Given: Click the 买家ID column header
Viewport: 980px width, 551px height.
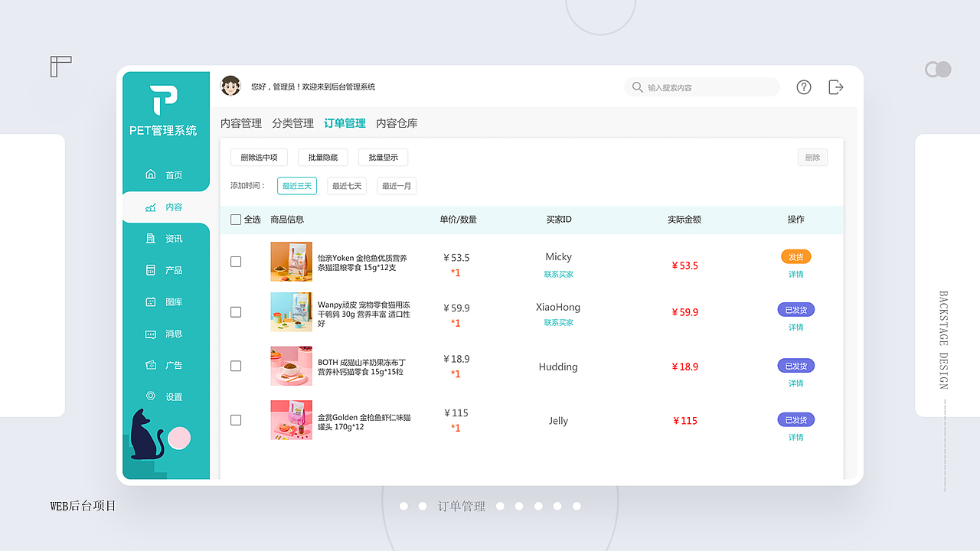Looking at the screenshot, I should (559, 220).
